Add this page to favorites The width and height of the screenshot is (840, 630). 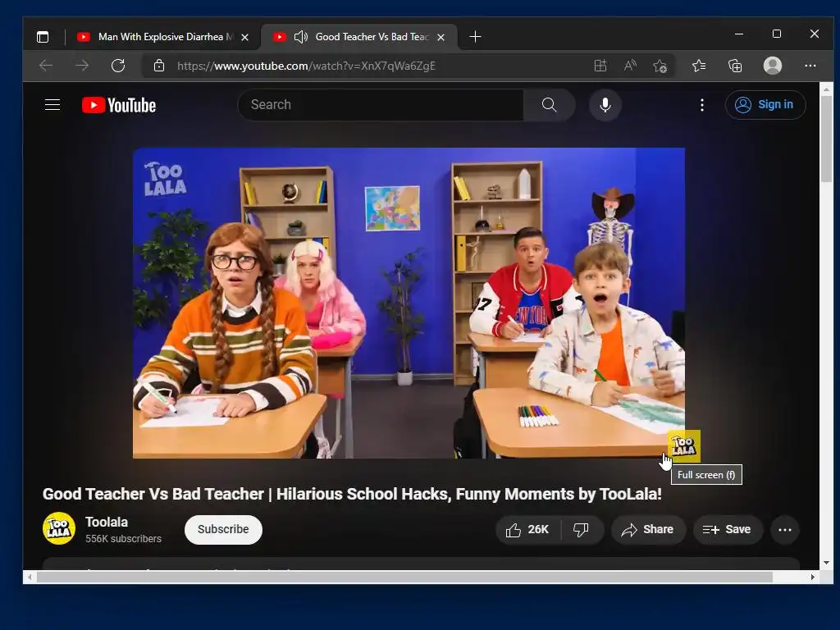[x=660, y=66]
